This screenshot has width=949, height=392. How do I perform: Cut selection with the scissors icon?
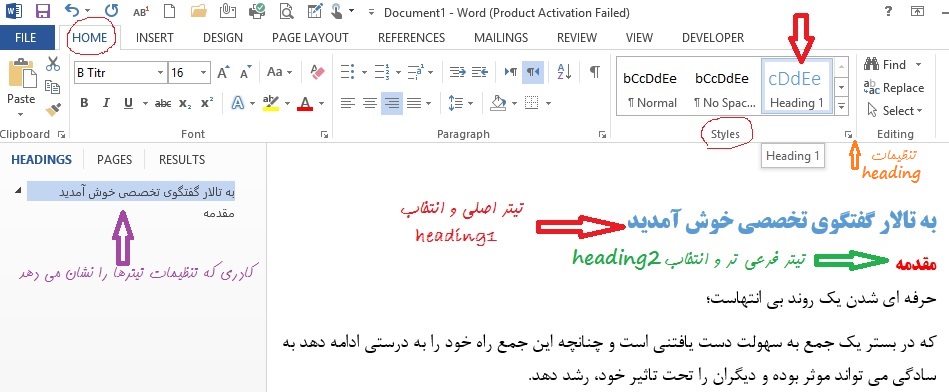coord(53,64)
